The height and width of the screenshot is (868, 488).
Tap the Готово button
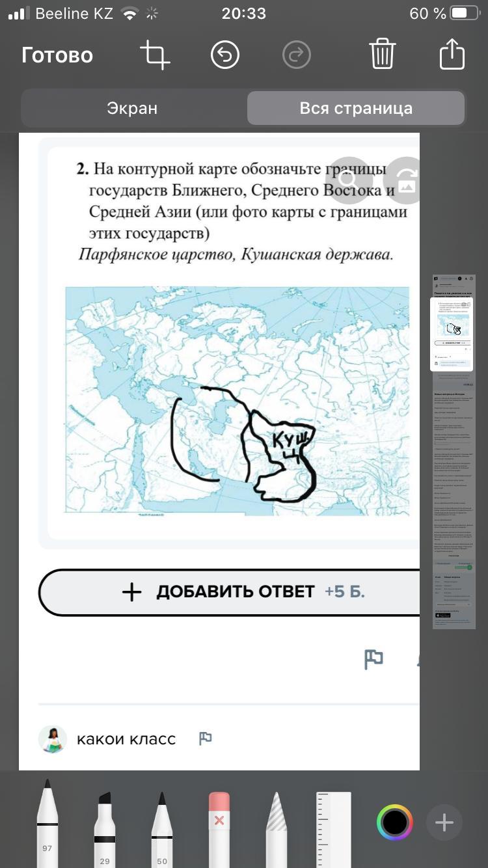pos(57,55)
